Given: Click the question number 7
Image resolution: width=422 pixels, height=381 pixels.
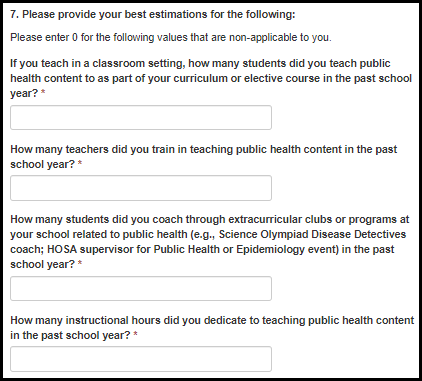Looking at the screenshot, I should click(14, 14).
